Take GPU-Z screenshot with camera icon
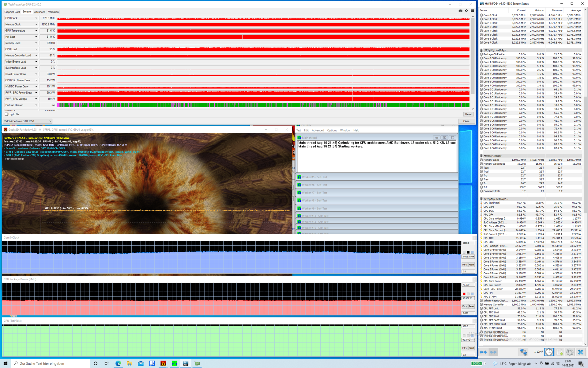588x368 pixels. 460,11
